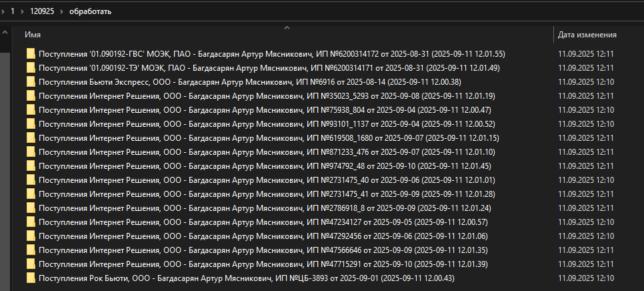Screen dimensions: 644x291
Task: Expand breadcrumb chevron after 120925
Action: (61, 11)
